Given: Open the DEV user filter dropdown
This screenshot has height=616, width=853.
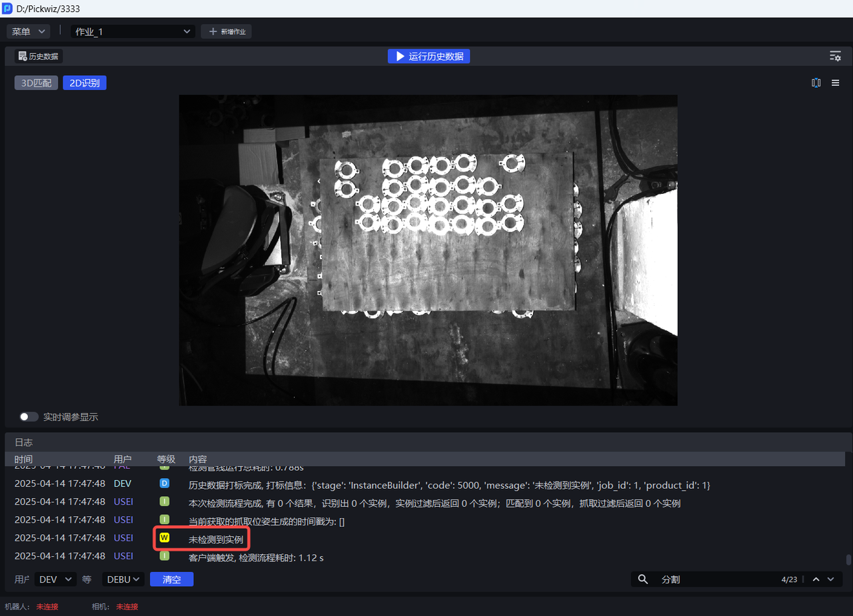Looking at the screenshot, I should (55, 579).
